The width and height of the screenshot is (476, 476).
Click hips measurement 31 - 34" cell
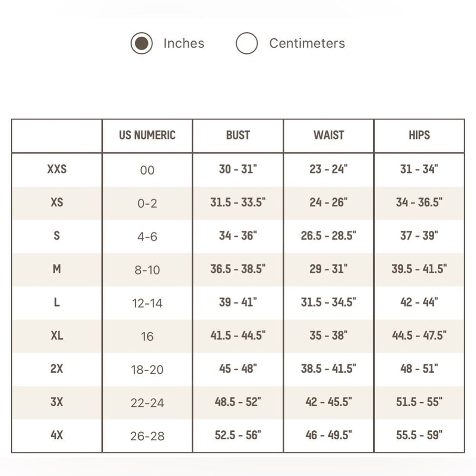pyautogui.click(x=419, y=169)
